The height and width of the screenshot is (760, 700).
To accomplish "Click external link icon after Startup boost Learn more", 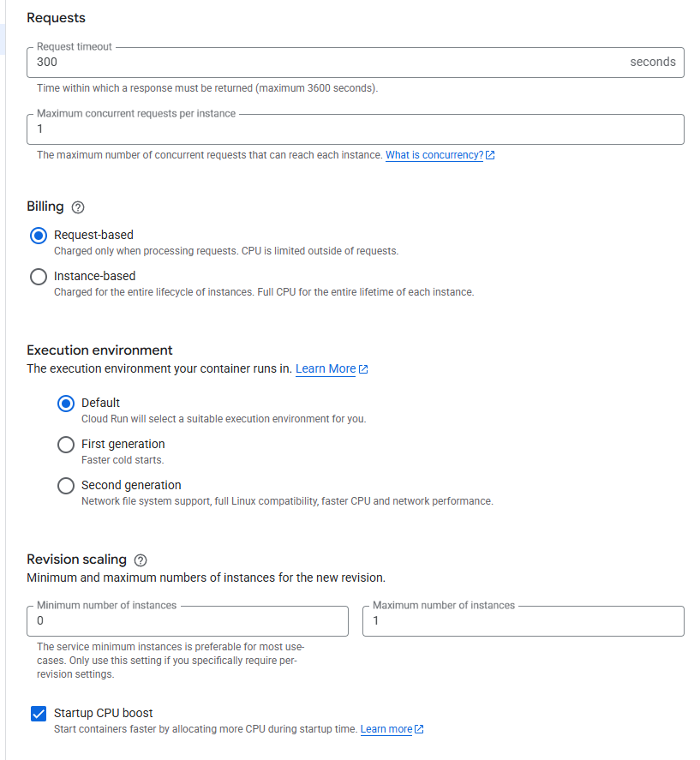I will tap(419, 730).
